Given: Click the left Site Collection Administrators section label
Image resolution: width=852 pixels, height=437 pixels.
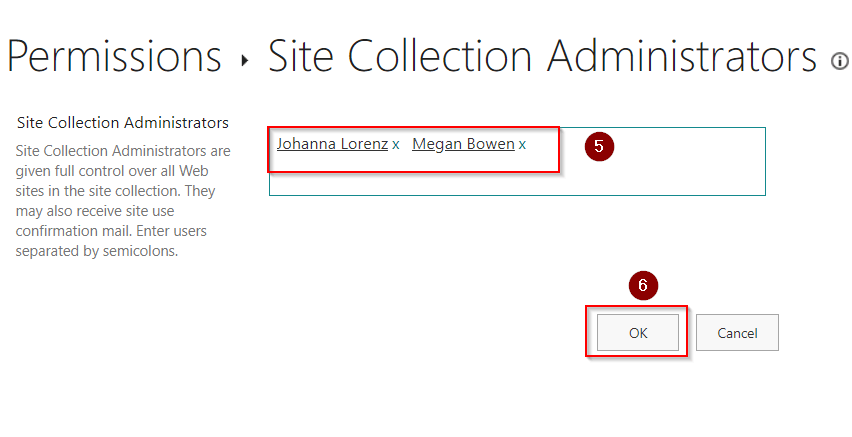Looking at the screenshot, I should (x=123, y=123).
